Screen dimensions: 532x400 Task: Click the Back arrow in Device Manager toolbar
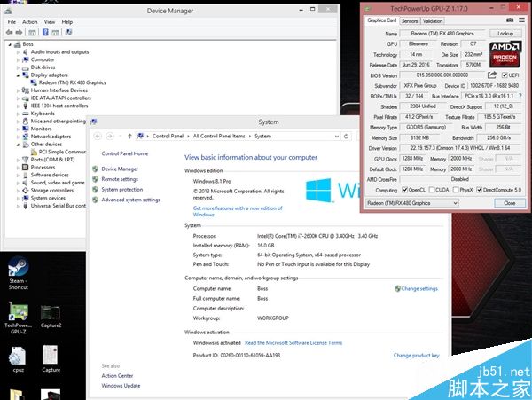tap(10, 33)
